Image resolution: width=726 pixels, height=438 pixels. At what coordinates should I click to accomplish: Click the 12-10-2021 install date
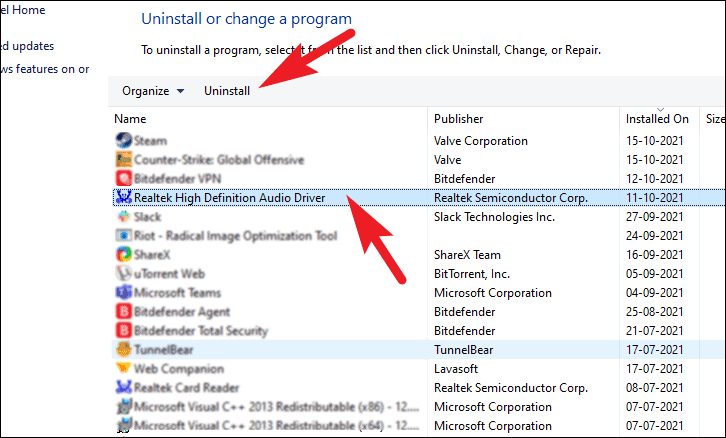tap(655, 179)
